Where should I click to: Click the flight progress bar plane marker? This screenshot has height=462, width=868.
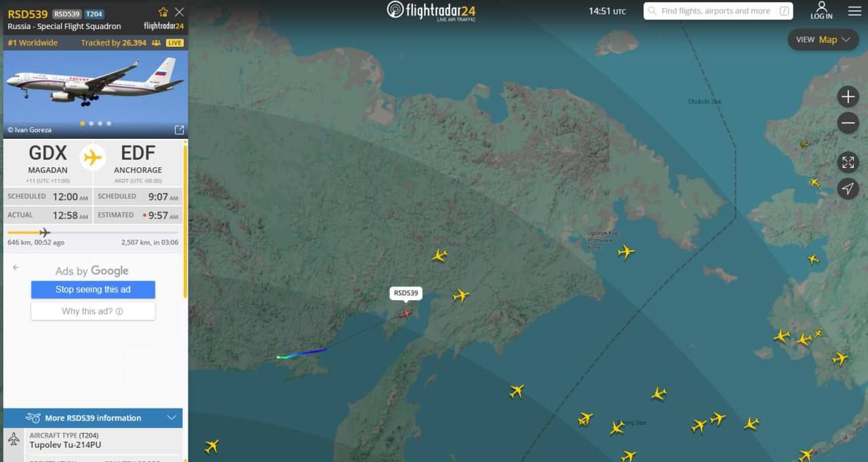pyautogui.click(x=45, y=232)
